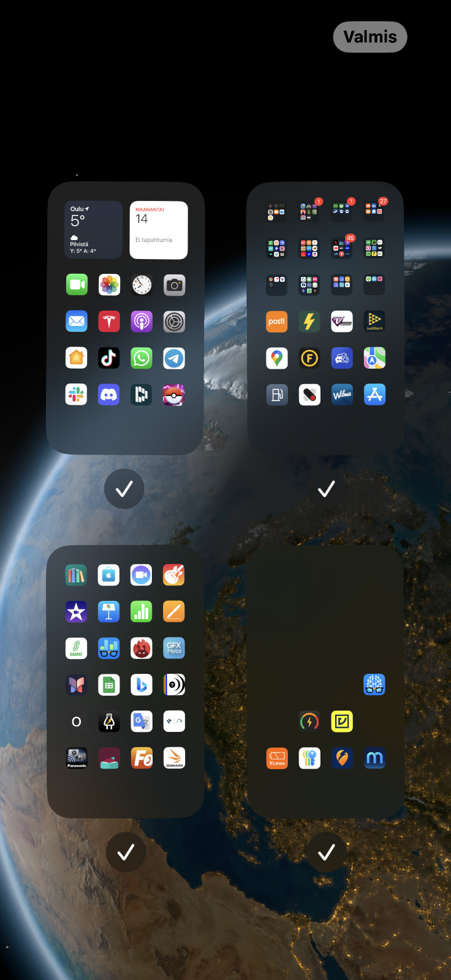Tap the Bing app icon
The width and height of the screenshot is (451, 980).
[142, 685]
